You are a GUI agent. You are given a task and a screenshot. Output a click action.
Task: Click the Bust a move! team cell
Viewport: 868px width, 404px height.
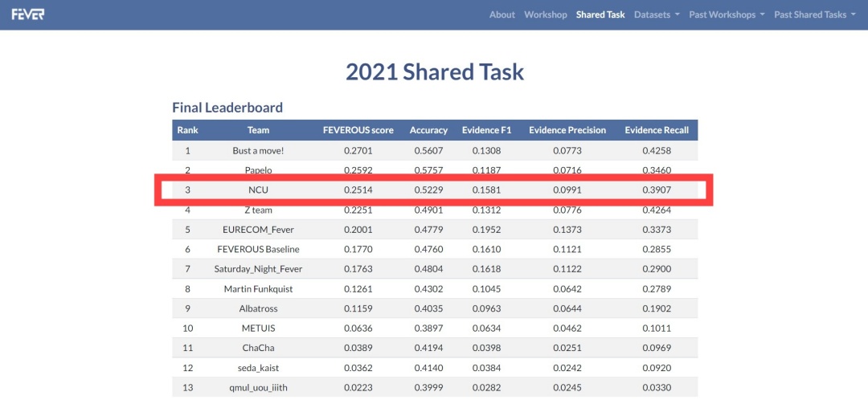[x=258, y=150]
